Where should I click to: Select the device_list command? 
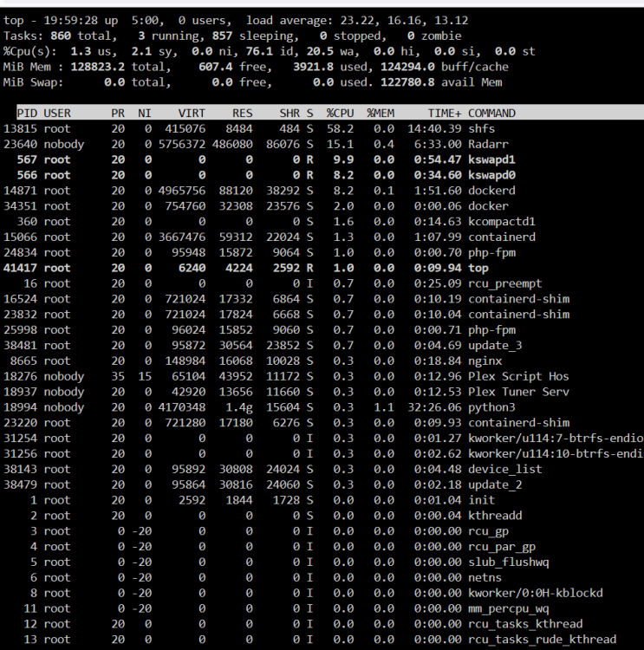pos(504,469)
